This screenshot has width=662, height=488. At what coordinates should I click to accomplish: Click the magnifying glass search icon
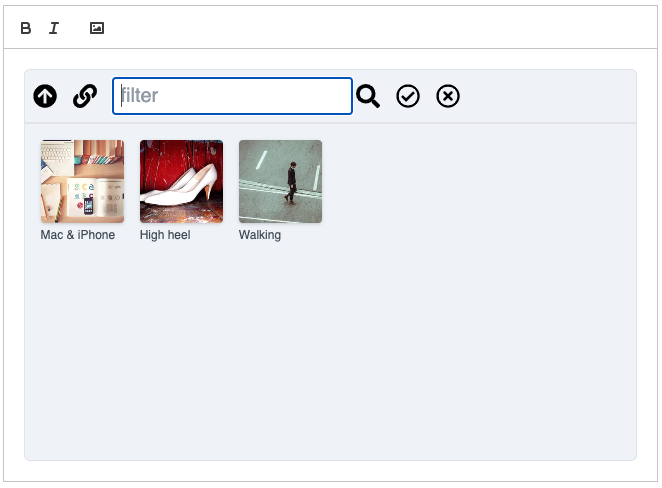pyautogui.click(x=368, y=96)
